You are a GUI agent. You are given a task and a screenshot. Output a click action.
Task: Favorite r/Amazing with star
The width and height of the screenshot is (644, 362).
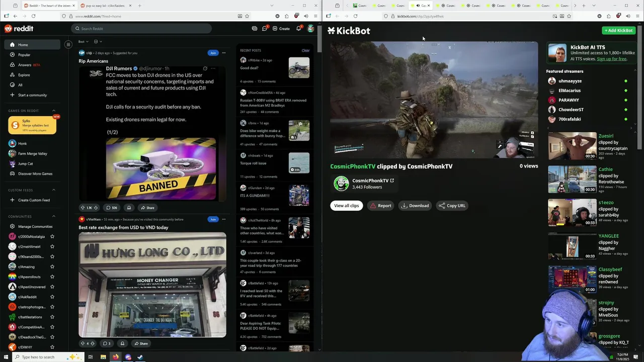coord(52,266)
